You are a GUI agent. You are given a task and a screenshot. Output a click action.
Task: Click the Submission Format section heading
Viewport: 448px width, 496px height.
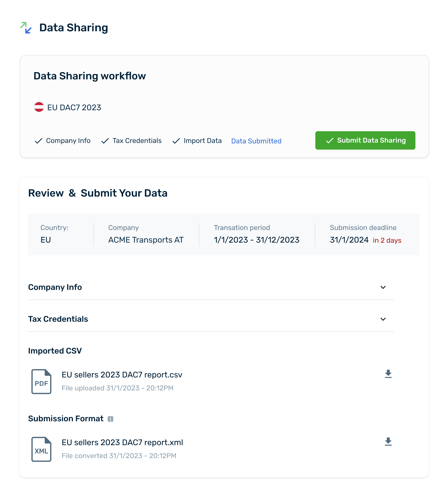tap(66, 418)
